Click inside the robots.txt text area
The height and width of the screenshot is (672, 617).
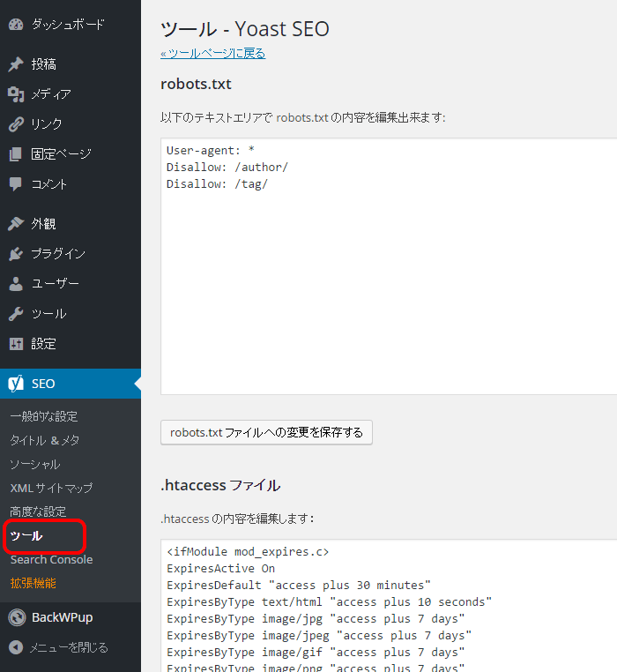coord(389,266)
